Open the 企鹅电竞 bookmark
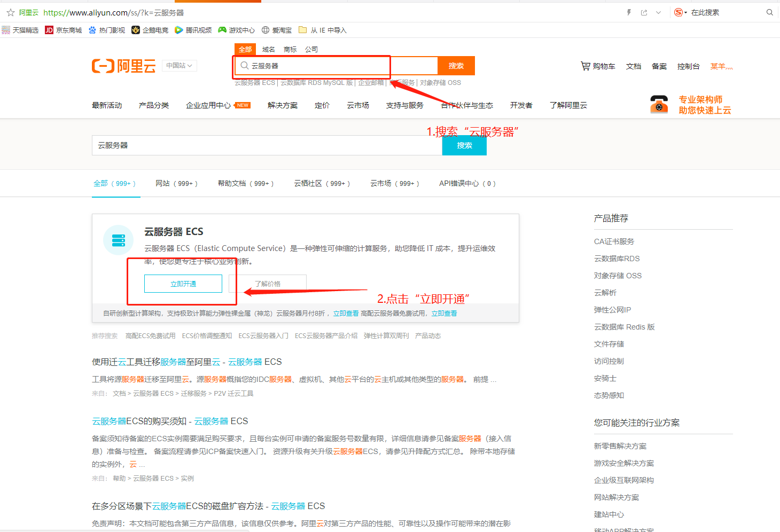 tap(150, 30)
